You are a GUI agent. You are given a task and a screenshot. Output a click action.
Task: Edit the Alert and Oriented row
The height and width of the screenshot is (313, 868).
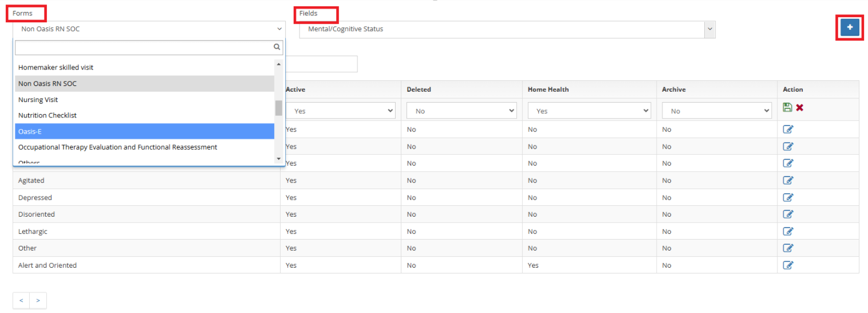click(788, 265)
